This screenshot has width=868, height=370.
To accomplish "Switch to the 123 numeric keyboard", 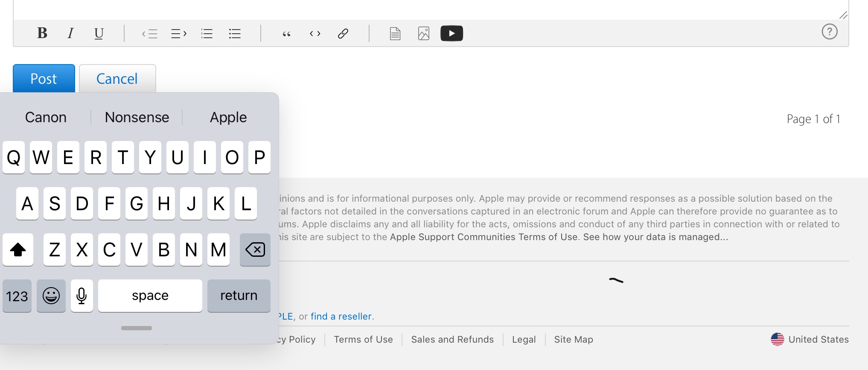I will pyautogui.click(x=17, y=296).
